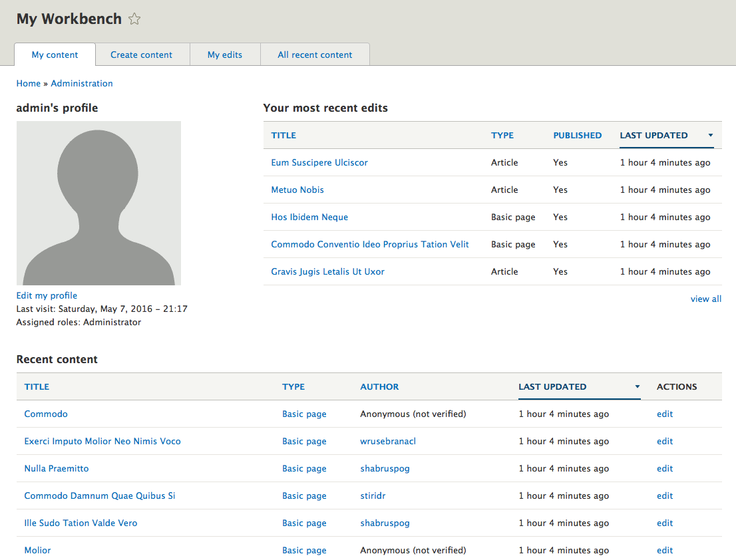Toggle sort arrow on Recent content Last Updated

637,387
